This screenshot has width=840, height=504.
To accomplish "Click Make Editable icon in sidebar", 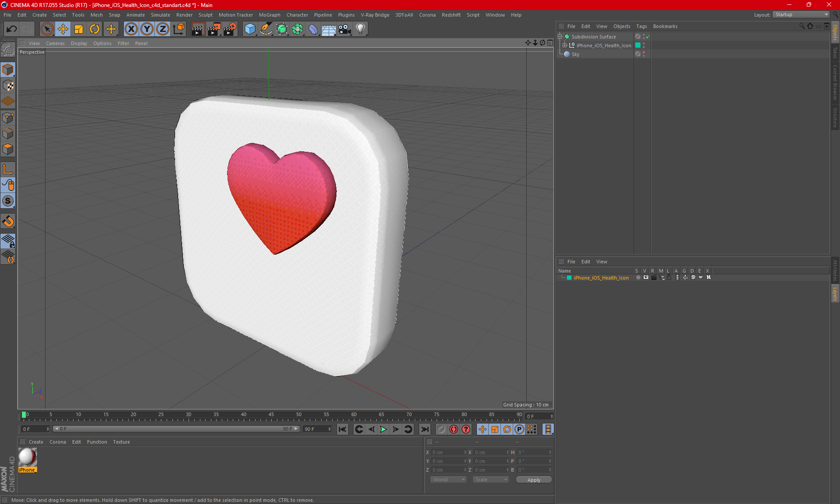I will [x=8, y=50].
